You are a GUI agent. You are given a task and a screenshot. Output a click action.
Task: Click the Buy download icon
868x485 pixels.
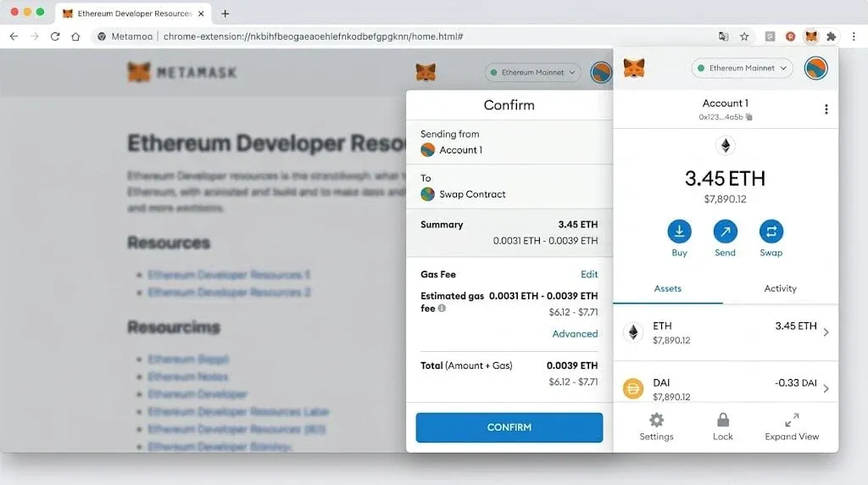(x=679, y=231)
